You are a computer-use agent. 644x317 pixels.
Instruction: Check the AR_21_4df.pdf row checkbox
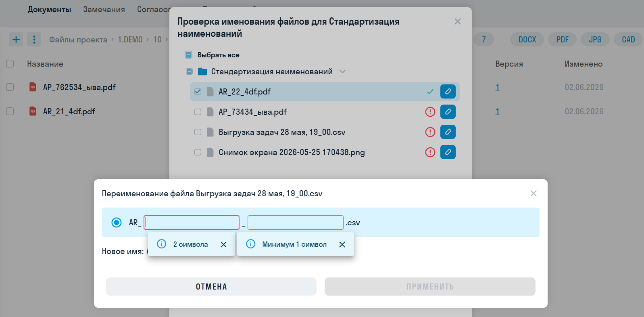10,111
